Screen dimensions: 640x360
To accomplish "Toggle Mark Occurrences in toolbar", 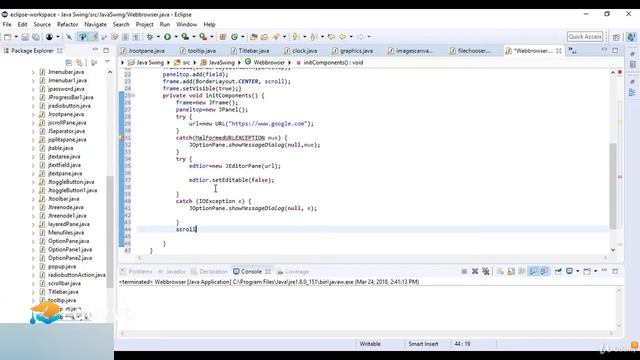I will point(94,37).
